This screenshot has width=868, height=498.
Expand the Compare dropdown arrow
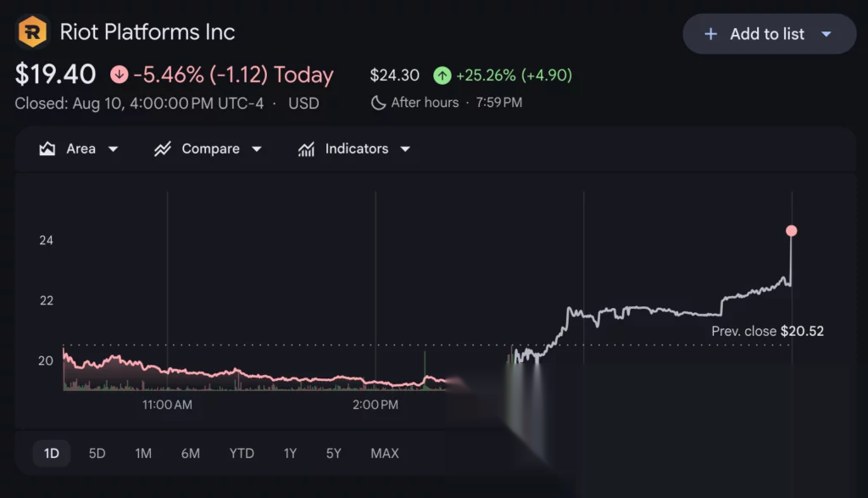point(256,149)
